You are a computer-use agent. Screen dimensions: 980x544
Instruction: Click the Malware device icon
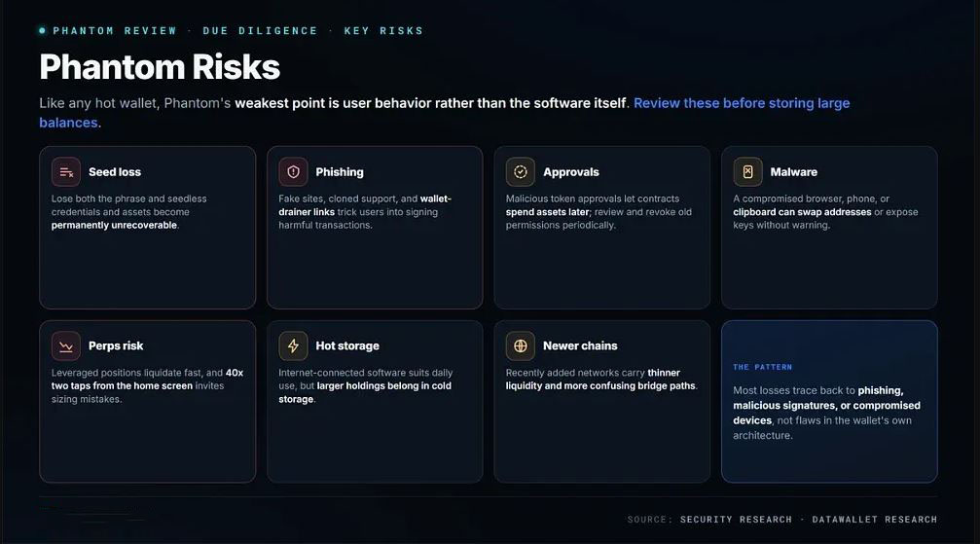click(747, 172)
